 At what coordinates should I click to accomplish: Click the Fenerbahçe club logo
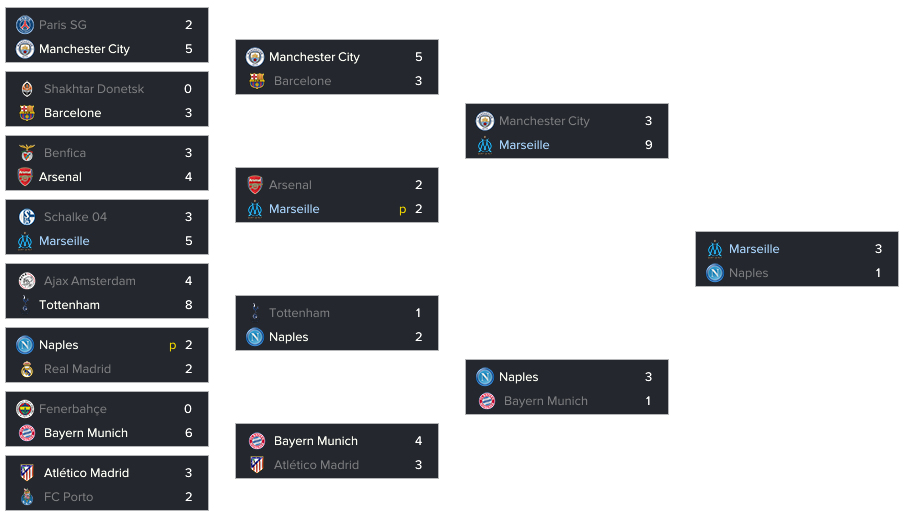[25, 409]
